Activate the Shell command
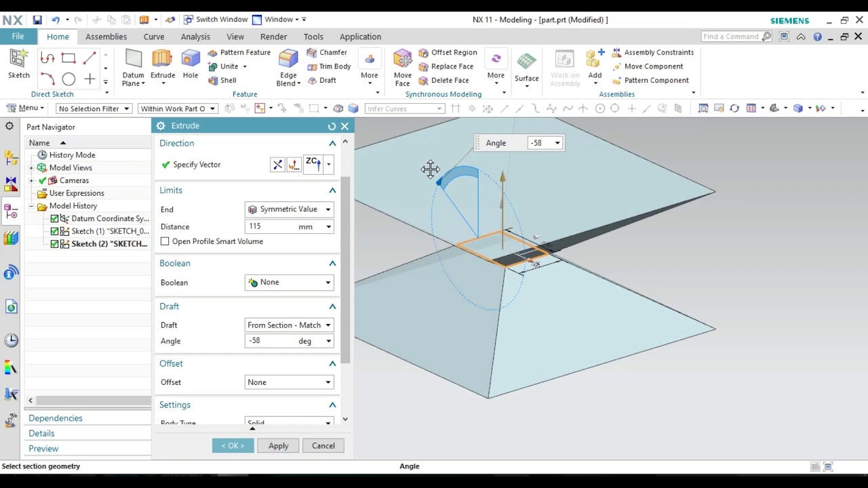Image resolution: width=868 pixels, height=488 pixels. point(222,80)
